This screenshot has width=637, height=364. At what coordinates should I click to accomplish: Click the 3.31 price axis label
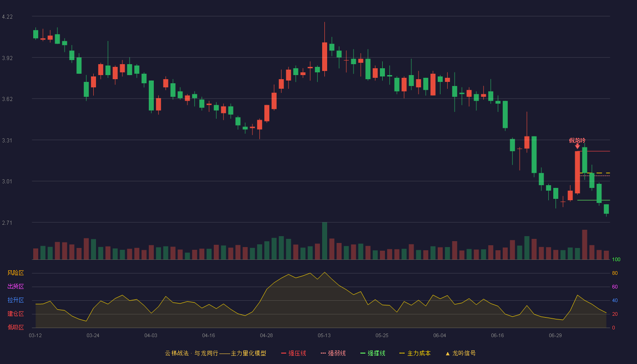pos(7,141)
